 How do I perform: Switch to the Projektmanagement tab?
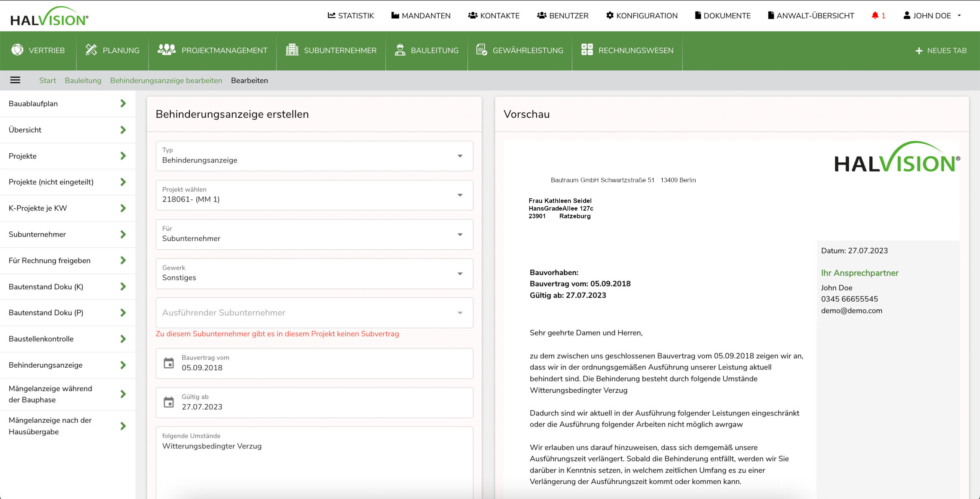(212, 51)
